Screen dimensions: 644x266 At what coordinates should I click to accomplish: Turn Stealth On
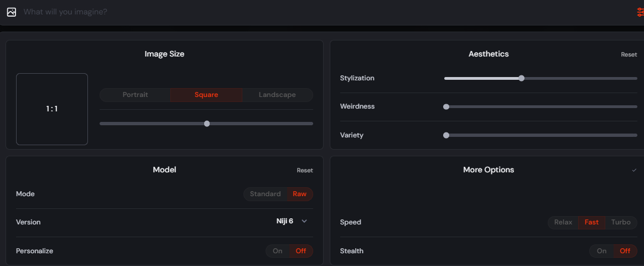602,251
